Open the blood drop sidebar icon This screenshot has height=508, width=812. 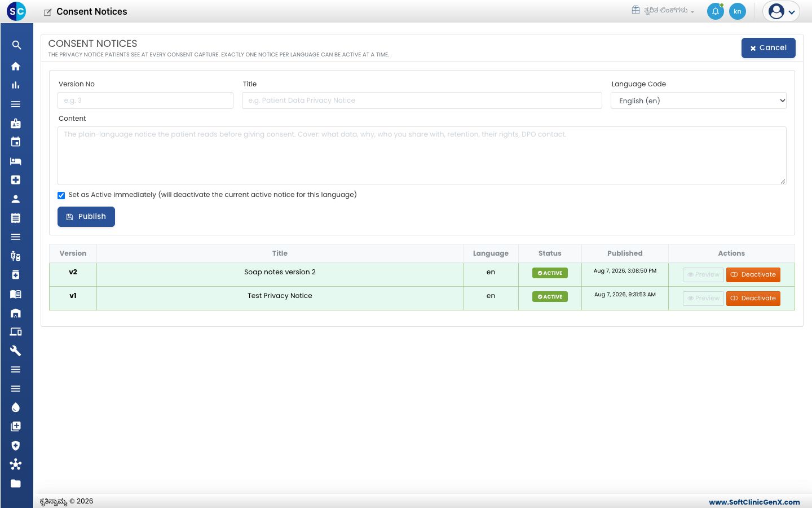(x=16, y=408)
